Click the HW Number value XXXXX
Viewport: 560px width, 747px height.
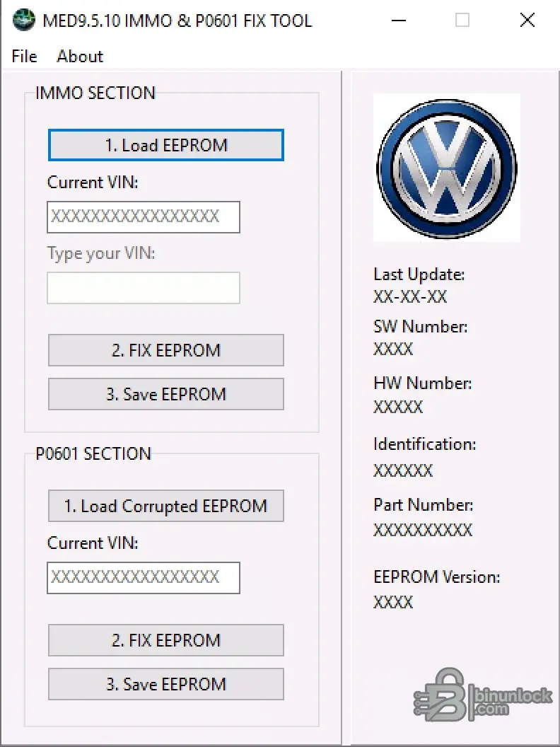coord(398,407)
